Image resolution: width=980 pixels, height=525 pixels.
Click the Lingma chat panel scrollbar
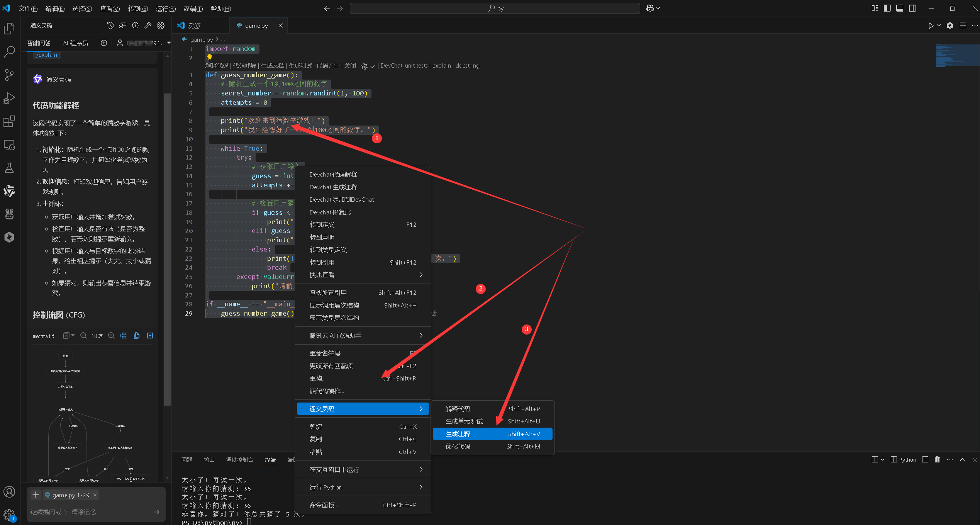click(167, 249)
